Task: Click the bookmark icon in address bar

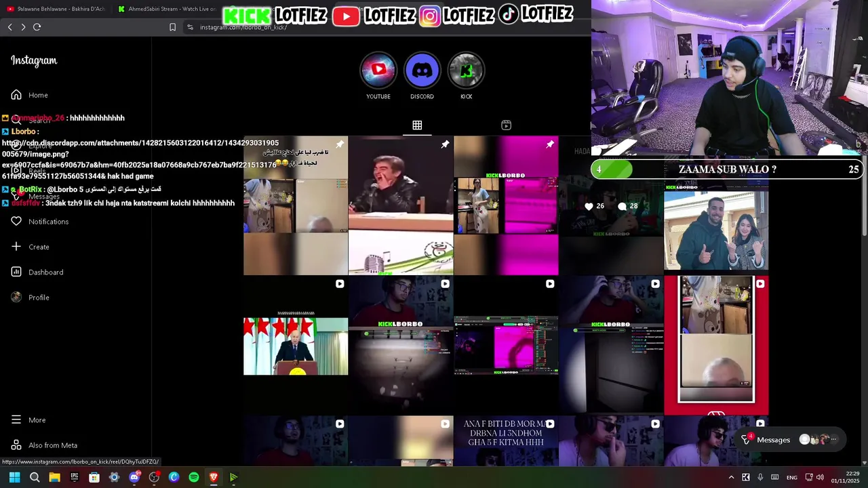Action: tap(172, 27)
